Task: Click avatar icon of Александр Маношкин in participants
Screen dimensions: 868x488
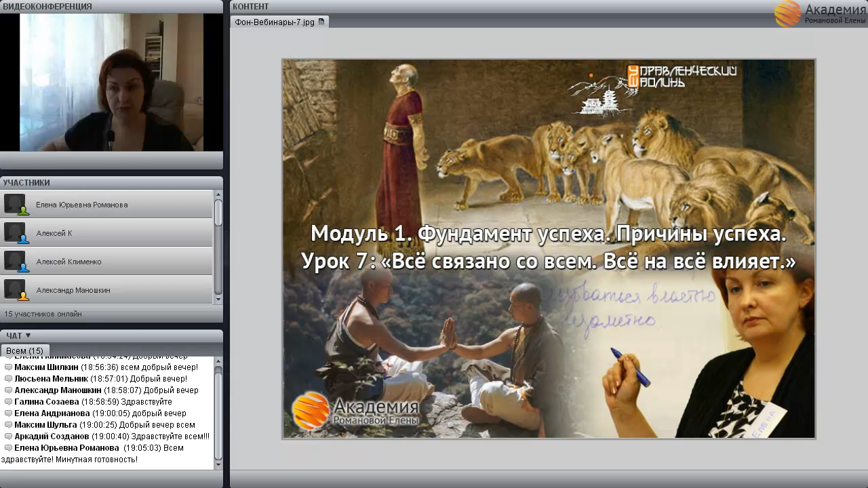Action: coord(15,290)
